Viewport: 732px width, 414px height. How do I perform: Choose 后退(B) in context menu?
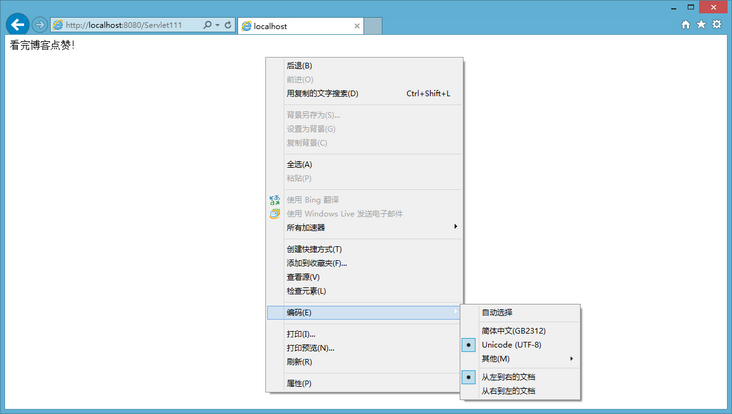point(364,66)
